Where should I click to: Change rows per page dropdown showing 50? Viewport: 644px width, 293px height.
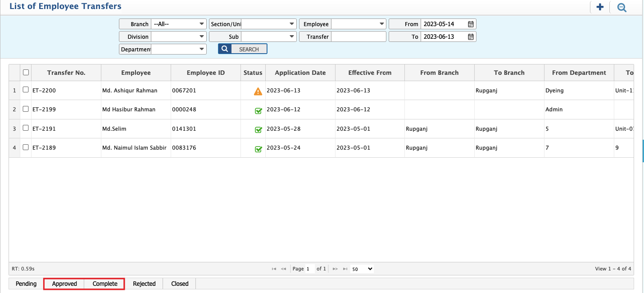tap(362, 269)
